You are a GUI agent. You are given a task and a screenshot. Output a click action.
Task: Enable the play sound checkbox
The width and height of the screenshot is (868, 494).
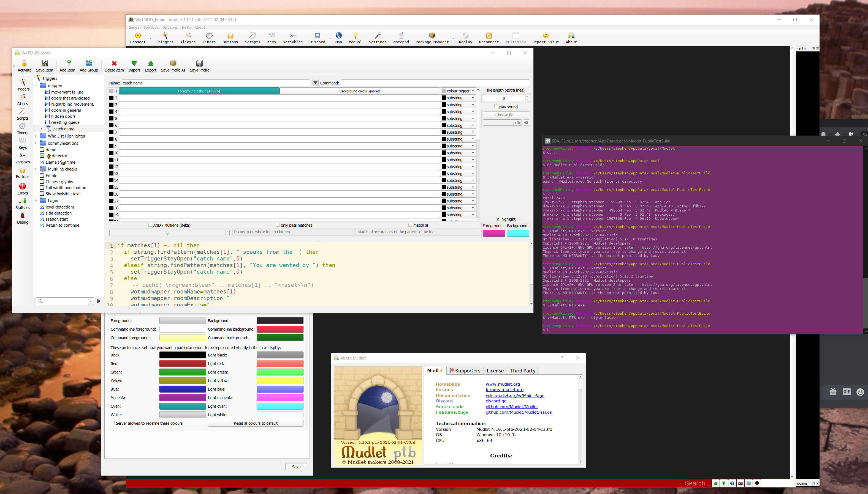(x=496, y=106)
